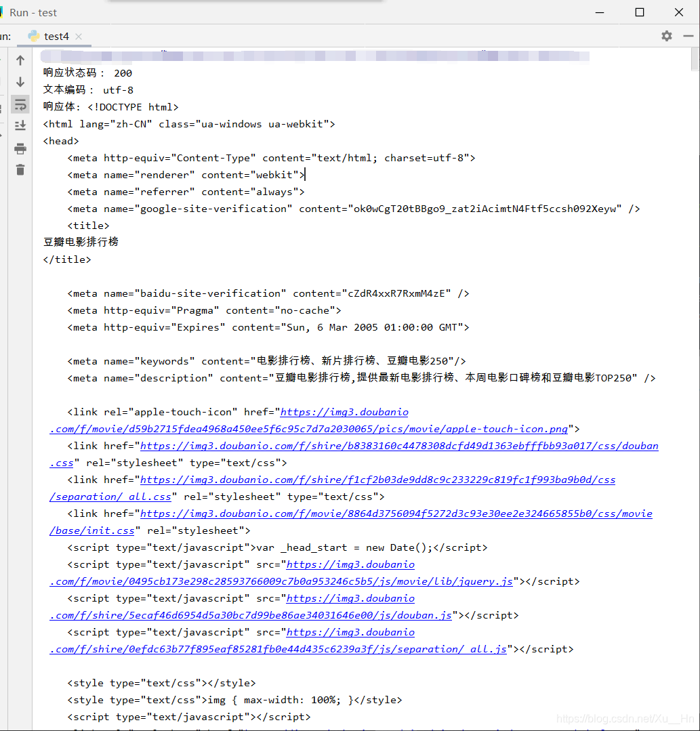Viewport: 700px width, 731px height.
Task: Close the test4 tab
Action: (x=79, y=37)
